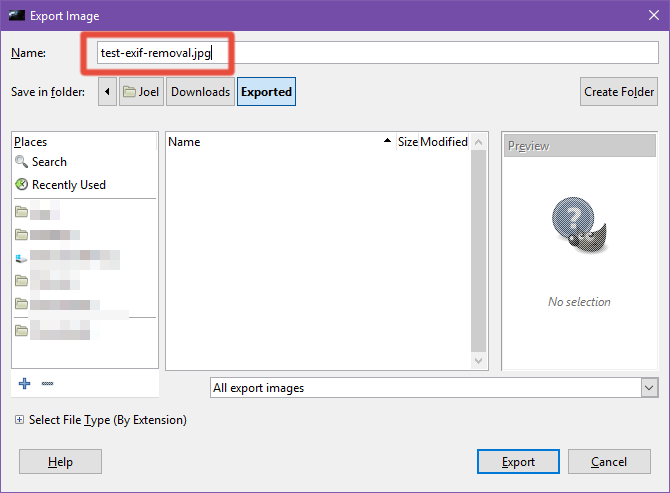Click the Search magnifier icon in Places

point(21,162)
